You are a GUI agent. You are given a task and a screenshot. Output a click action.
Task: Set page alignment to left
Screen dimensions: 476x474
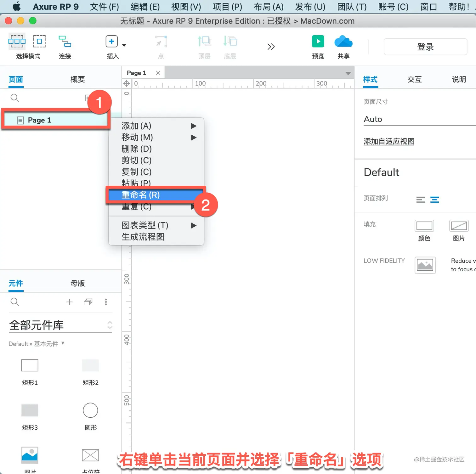(421, 200)
